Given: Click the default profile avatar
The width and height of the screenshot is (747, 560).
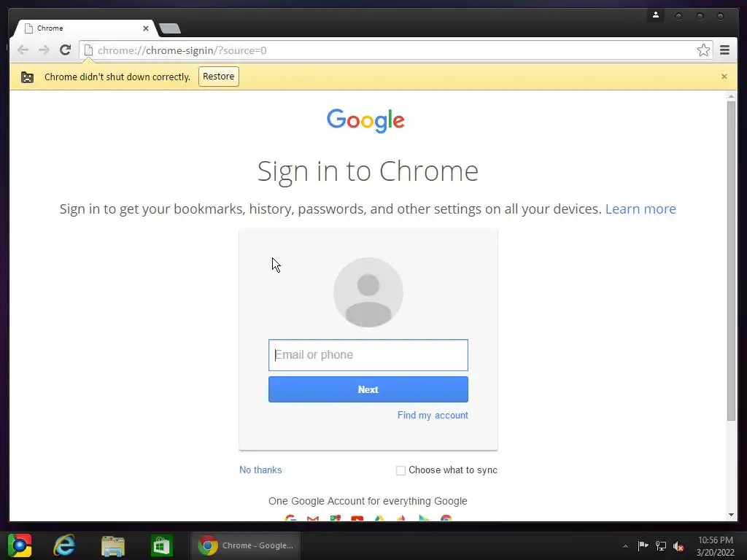Looking at the screenshot, I should coord(368,292).
